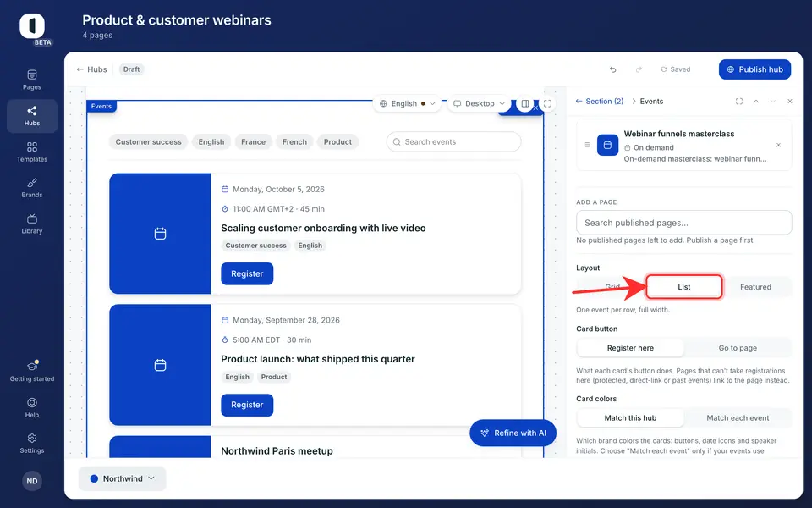Expand the Events settings panel
812x508 pixels.
point(739,102)
